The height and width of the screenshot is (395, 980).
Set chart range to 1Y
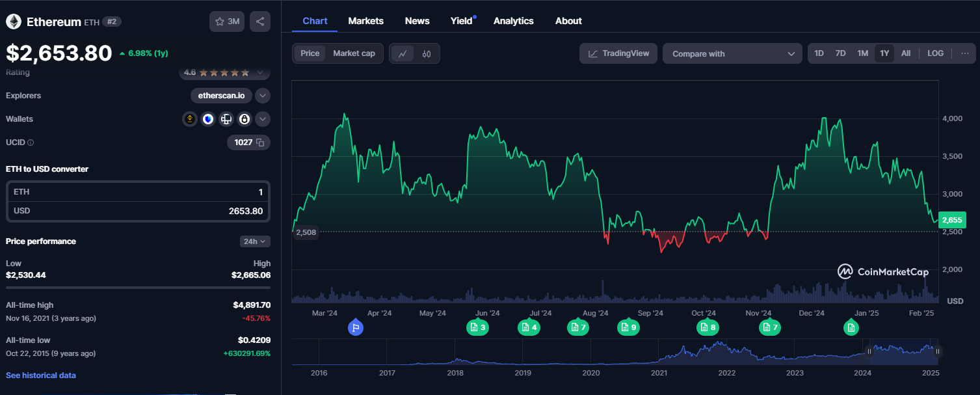884,53
